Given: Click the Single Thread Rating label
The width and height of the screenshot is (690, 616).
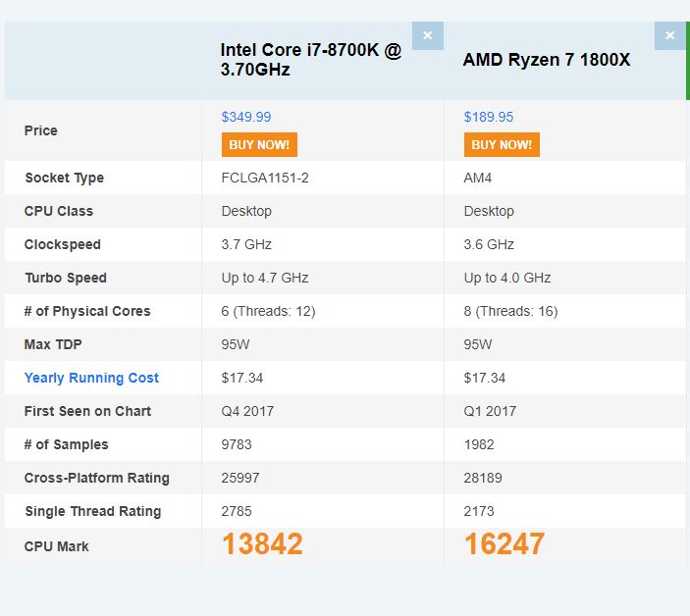Looking at the screenshot, I should (x=93, y=511).
